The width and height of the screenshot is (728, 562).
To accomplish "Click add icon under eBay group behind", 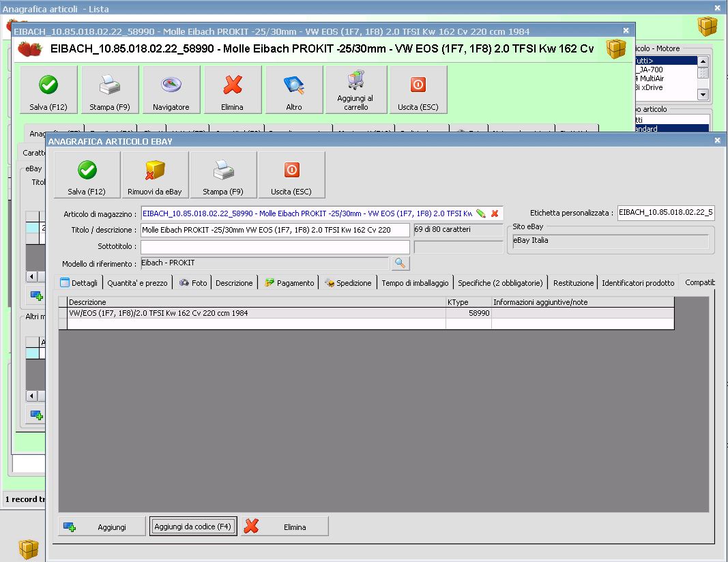I will click(x=36, y=295).
